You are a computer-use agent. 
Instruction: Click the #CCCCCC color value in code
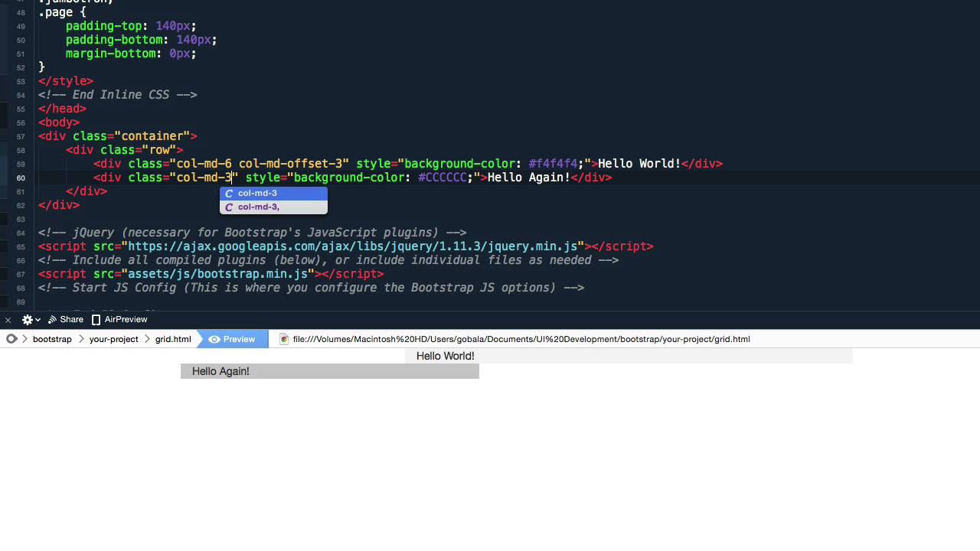point(443,178)
